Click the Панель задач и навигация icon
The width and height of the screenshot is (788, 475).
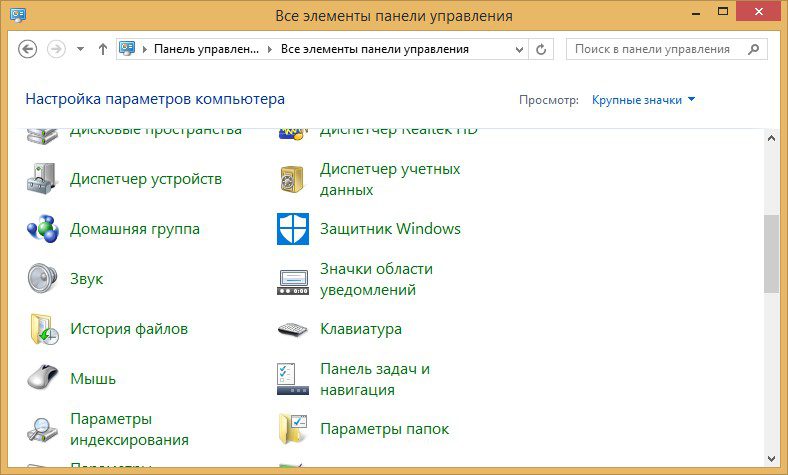click(x=293, y=379)
